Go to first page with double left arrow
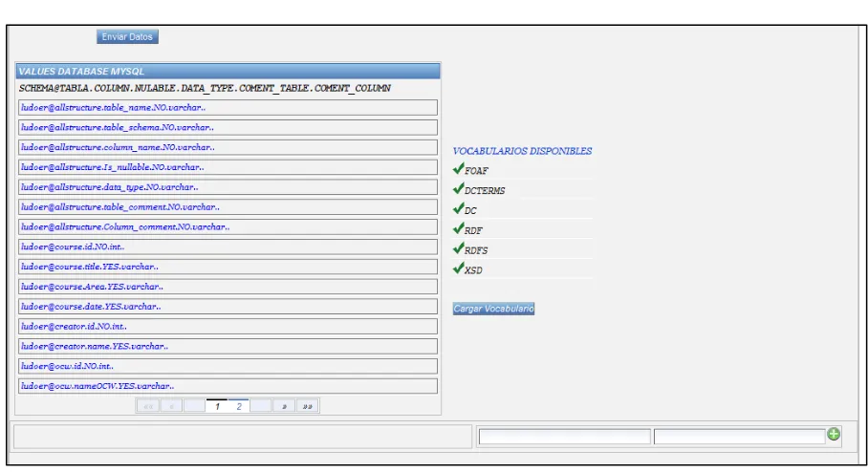 (x=148, y=406)
